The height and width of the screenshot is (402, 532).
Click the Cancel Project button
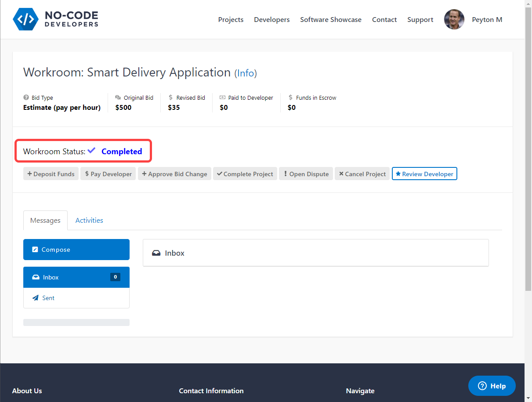click(362, 174)
